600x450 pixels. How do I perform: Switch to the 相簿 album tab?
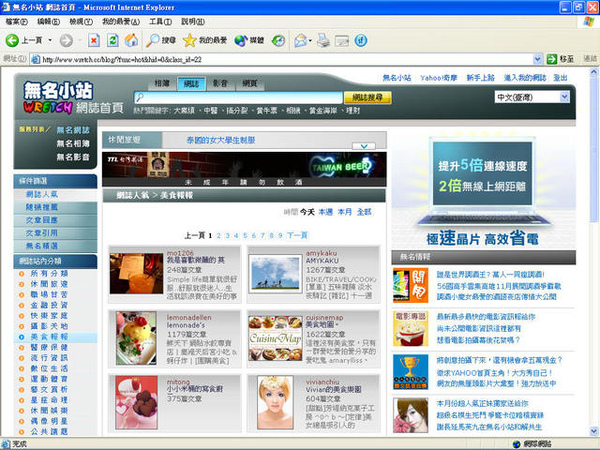point(162,83)
